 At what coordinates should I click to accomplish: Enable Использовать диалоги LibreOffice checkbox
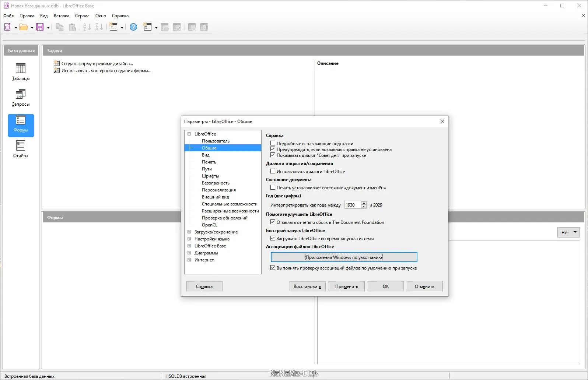[x=273, y=171]
